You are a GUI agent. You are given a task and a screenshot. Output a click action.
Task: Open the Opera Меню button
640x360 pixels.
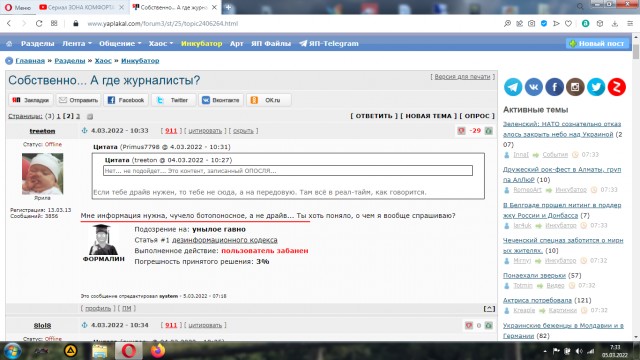tap(18, 7)
